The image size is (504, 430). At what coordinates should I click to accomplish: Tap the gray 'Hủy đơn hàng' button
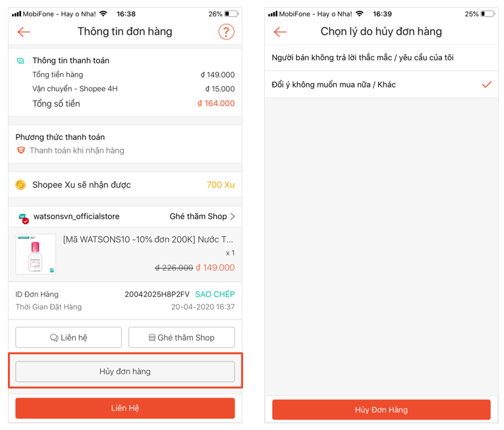(125, 371)
